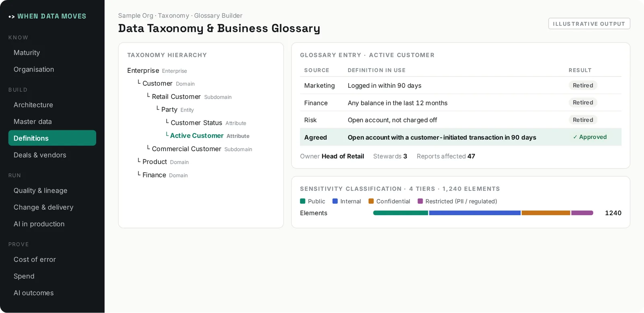The image size is (644, 313).
Task: Click Retired badge in Risk row
Action: [583, 120]
